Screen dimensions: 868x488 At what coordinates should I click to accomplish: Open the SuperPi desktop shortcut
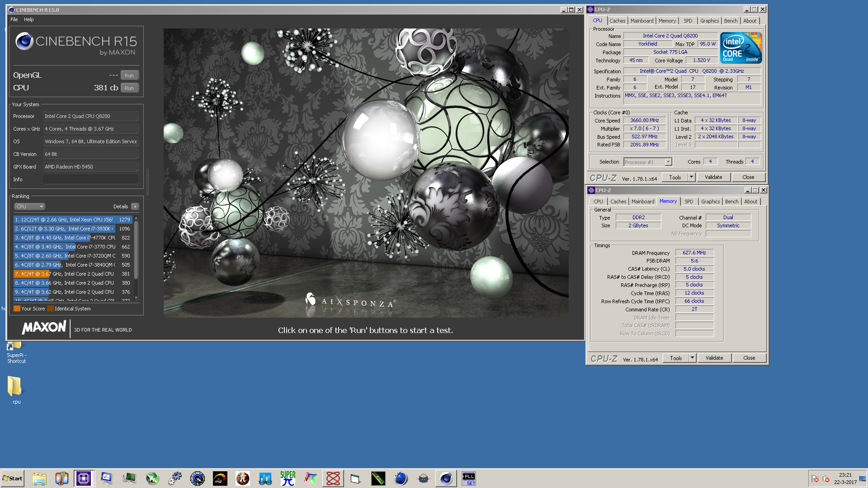click(16, 352)
